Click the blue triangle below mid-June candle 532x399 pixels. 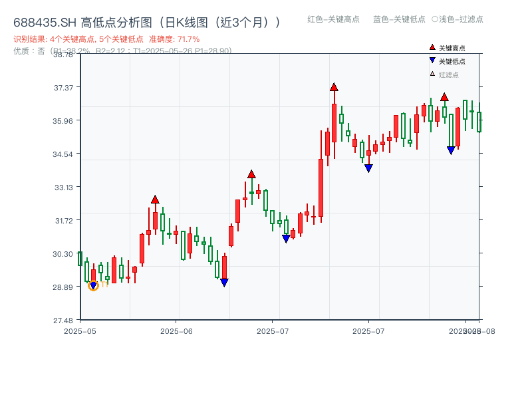click(224, 282)
